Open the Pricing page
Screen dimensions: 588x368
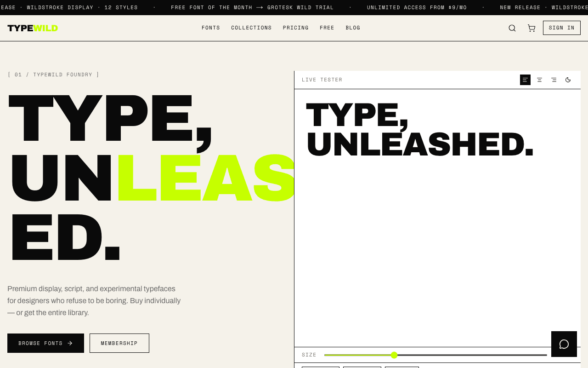click(x=296, y=28)
